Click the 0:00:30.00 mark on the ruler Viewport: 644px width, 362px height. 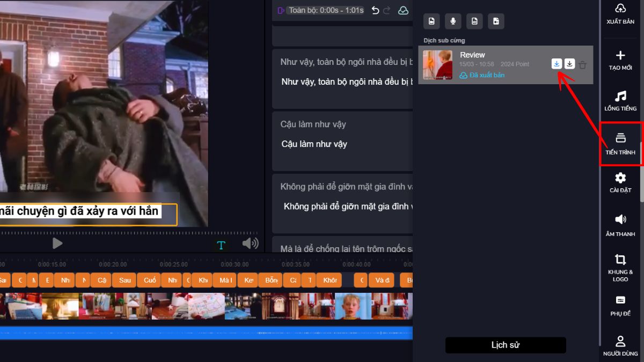[x=235, y=264]
